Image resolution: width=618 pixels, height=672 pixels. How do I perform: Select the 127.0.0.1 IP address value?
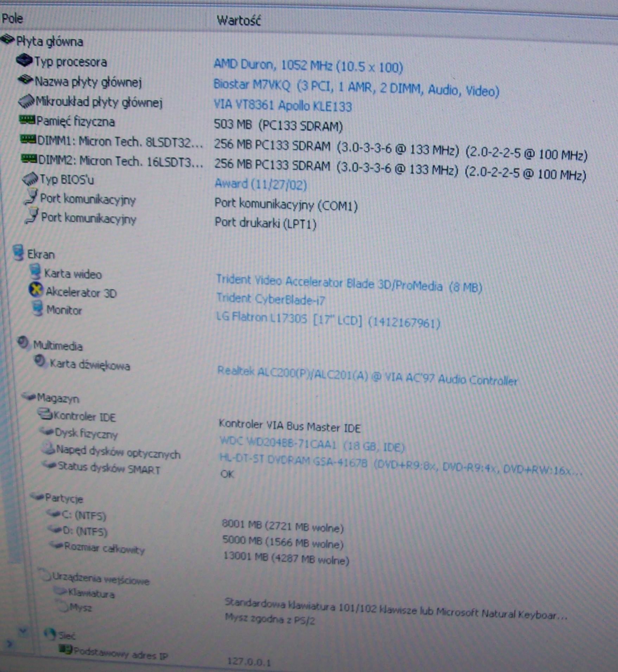coord(249,662)
